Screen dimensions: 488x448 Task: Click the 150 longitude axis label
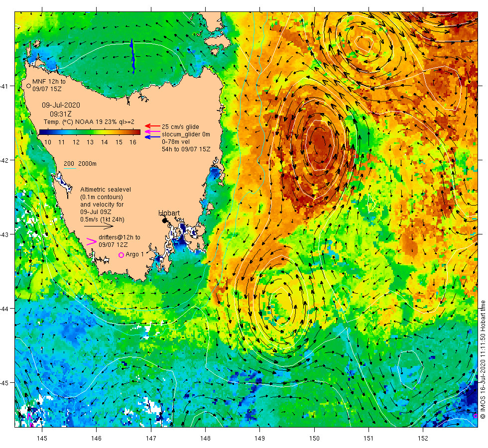click(x=314, y=439)
